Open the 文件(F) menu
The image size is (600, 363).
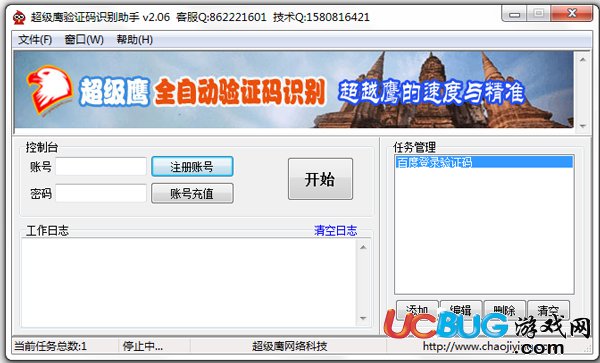[35, 39]
